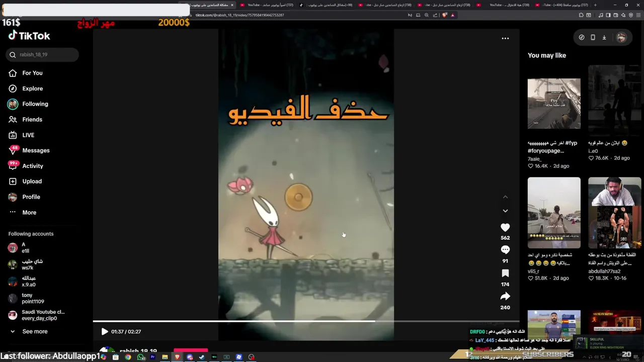644x362 pixels.
Task: Go to previous video arrow
Action: click(505, 197)
